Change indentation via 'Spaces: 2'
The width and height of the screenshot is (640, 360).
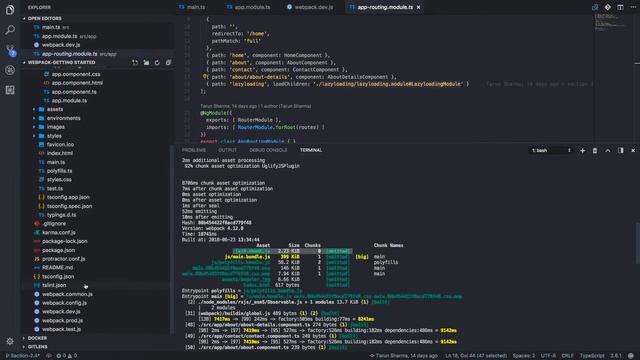[x=524, y=356]
